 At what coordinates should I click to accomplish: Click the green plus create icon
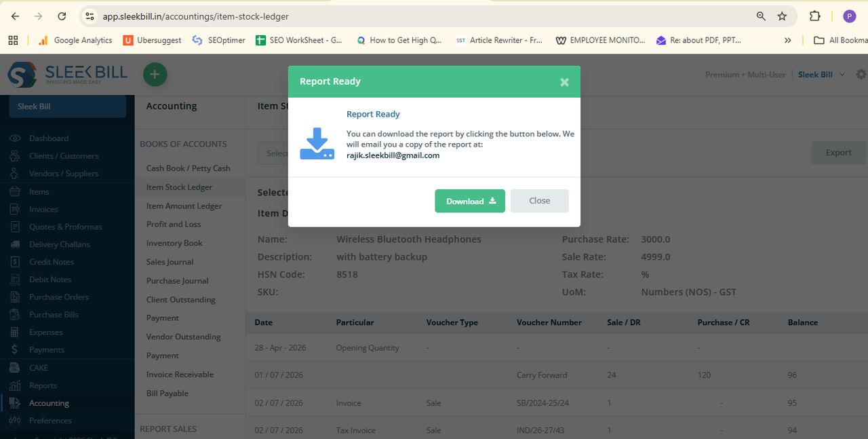[x=155, y=75]
